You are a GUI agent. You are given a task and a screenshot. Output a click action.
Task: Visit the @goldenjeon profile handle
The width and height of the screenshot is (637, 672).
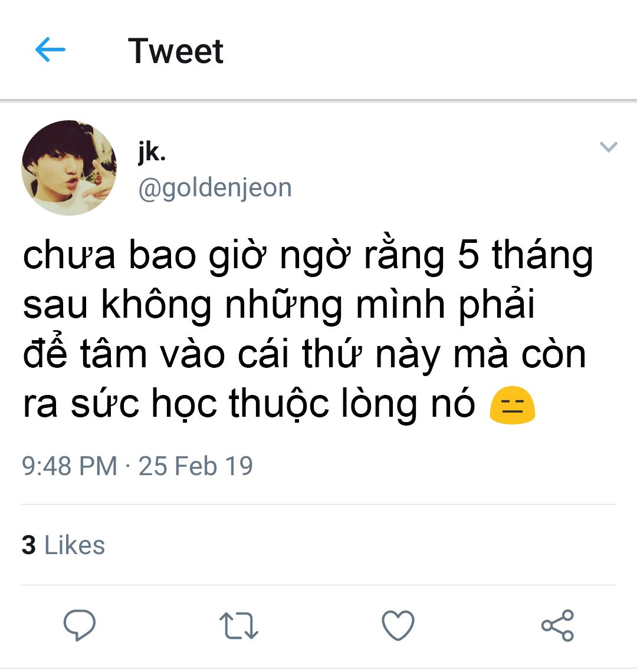tap(215, 187)
